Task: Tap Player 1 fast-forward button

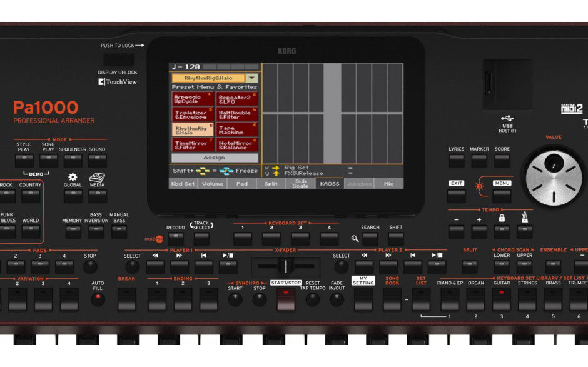Action: [x=180, y=267]
